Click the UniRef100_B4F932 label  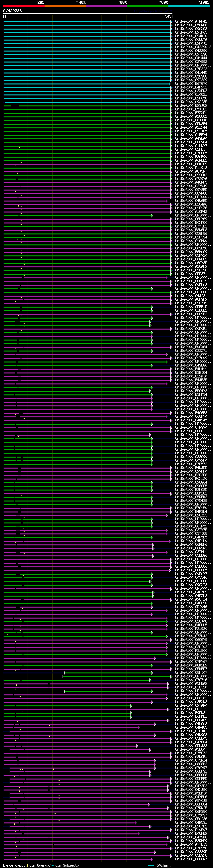(x=191, y=87)
